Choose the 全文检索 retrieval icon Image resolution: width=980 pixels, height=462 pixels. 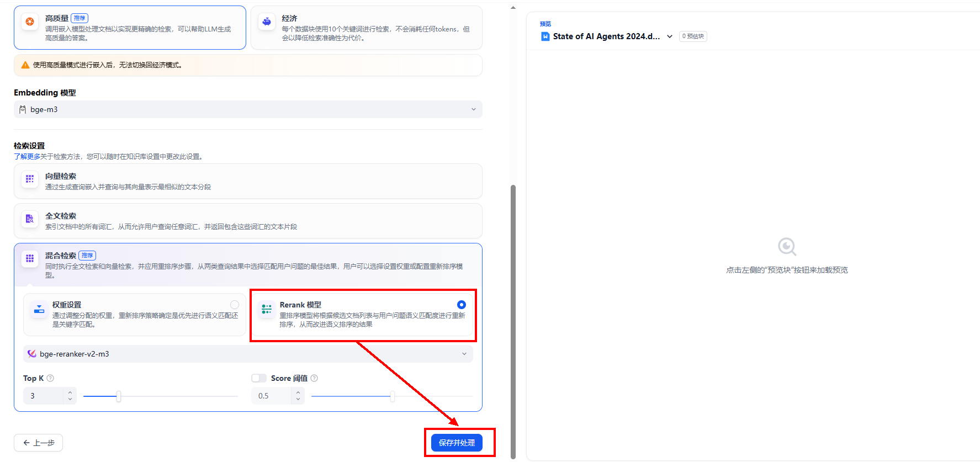coord(30,219)
